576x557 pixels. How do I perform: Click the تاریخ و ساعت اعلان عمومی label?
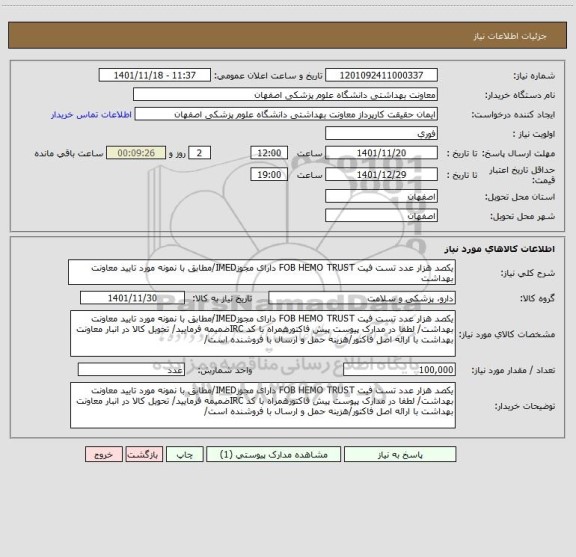pos(269,76)
